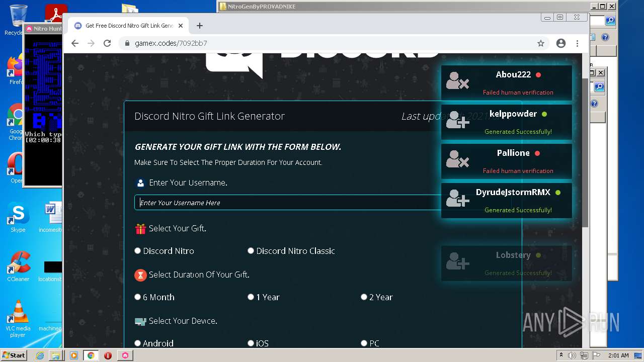The height and width of the screenshot is (362, 644).
Task: Click the 2:01 AM clock
Action: click(618, 355)
